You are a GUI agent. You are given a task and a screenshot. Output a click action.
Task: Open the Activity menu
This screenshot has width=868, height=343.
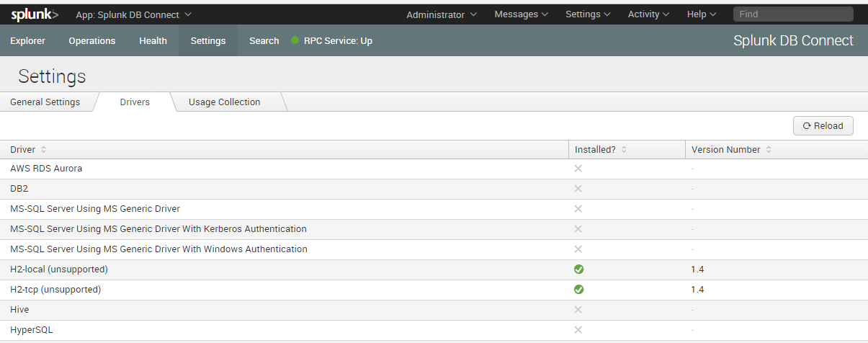[648, 14]
